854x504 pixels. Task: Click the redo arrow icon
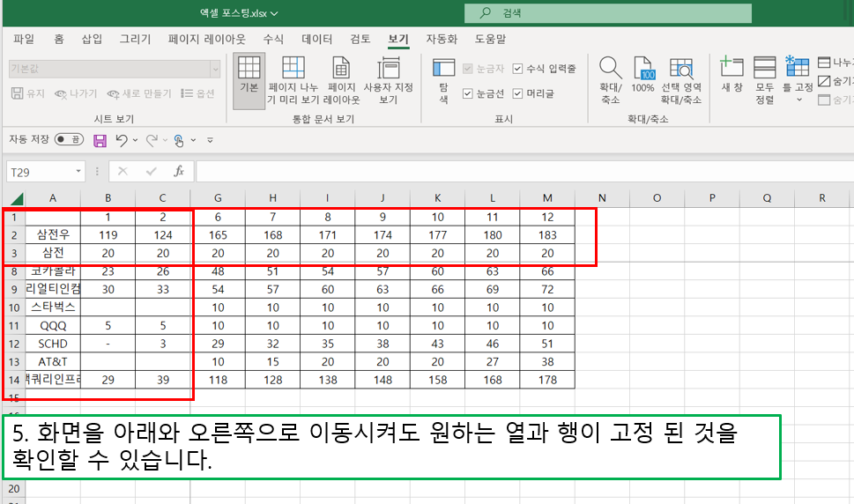click(152, 140)
